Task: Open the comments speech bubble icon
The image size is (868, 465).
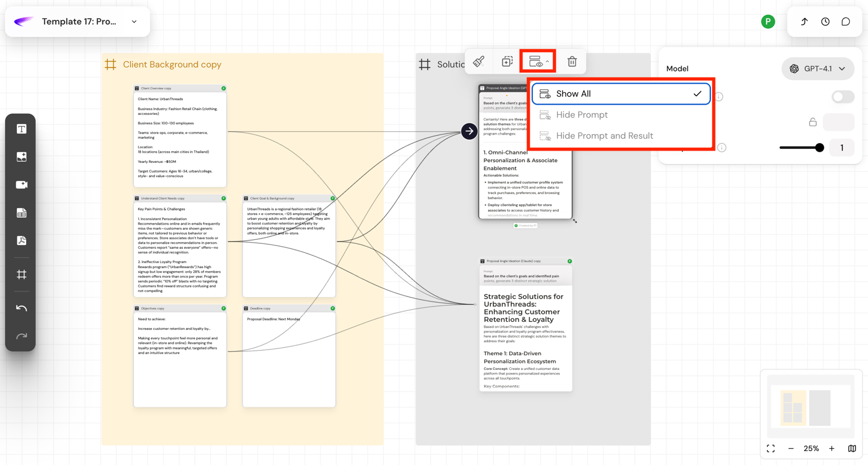Action: point(845,21)
